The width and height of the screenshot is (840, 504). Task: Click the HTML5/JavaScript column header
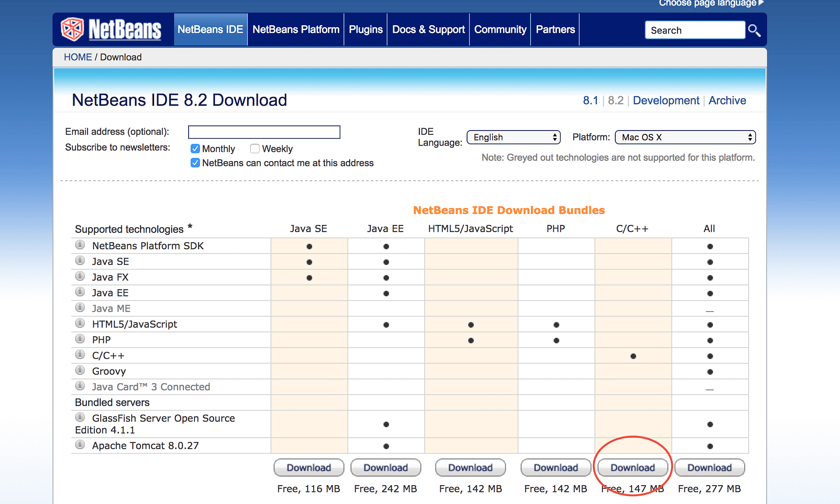tap(470, 229)
